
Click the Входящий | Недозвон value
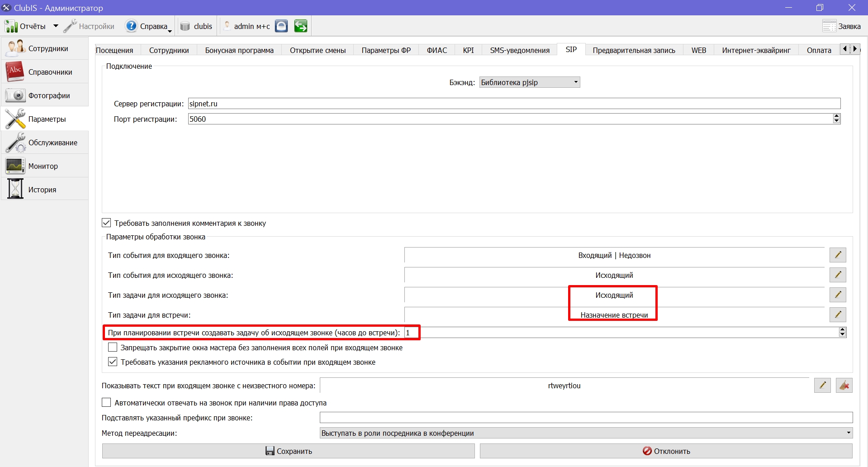click(614, 255)
